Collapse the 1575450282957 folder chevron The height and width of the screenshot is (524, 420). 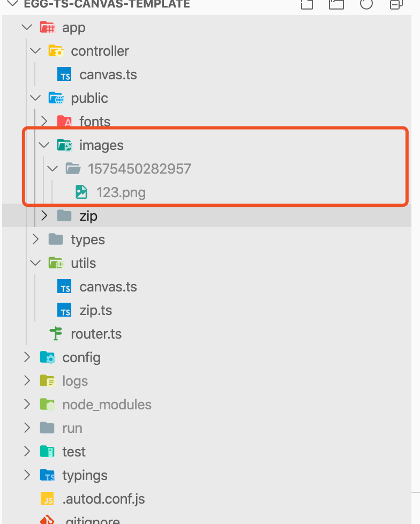point(52,169)
